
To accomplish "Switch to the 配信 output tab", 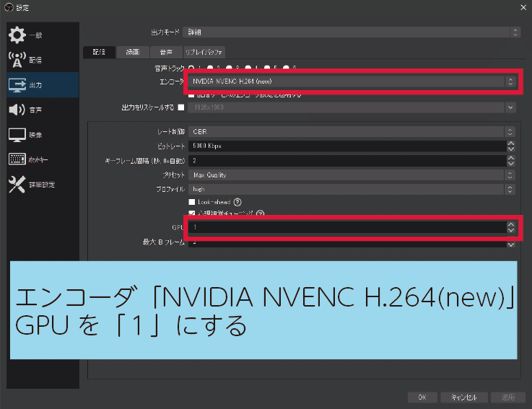I will click(x=99, y=52).
